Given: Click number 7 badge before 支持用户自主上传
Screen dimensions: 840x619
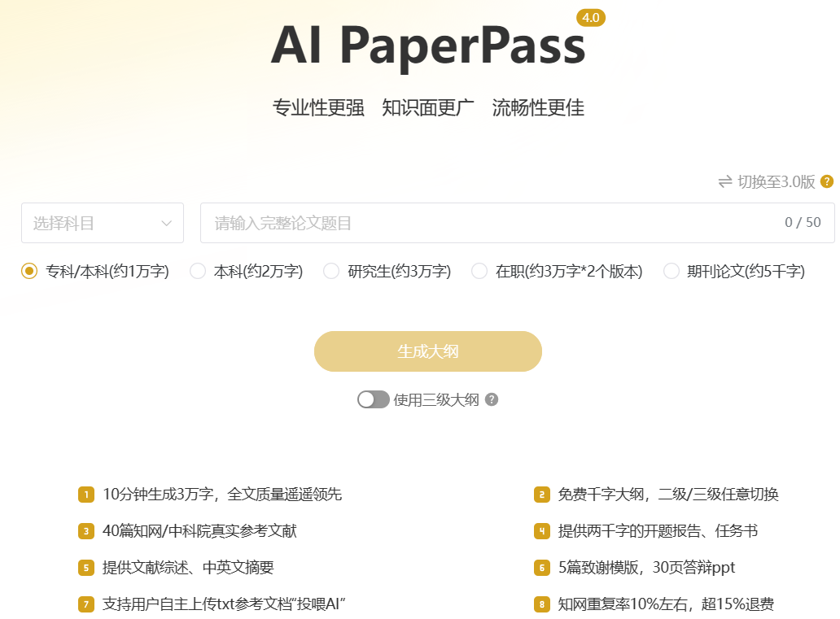Looking at the screenshot, I should click(x=85, y=604).
